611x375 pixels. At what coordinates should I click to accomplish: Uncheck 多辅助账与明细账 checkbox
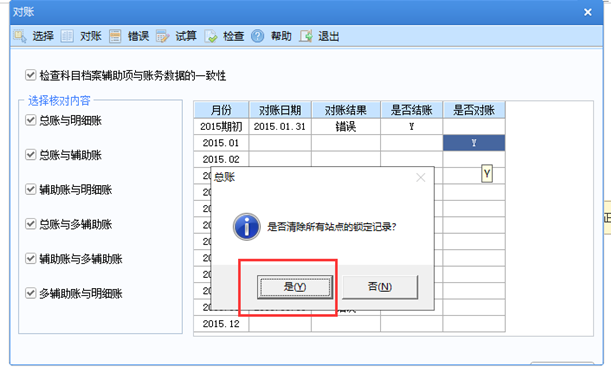[x=31, y=293]
